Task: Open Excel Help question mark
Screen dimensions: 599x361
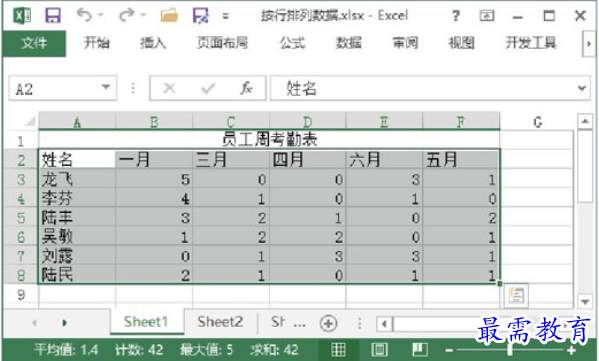Action: coord(455,16)
